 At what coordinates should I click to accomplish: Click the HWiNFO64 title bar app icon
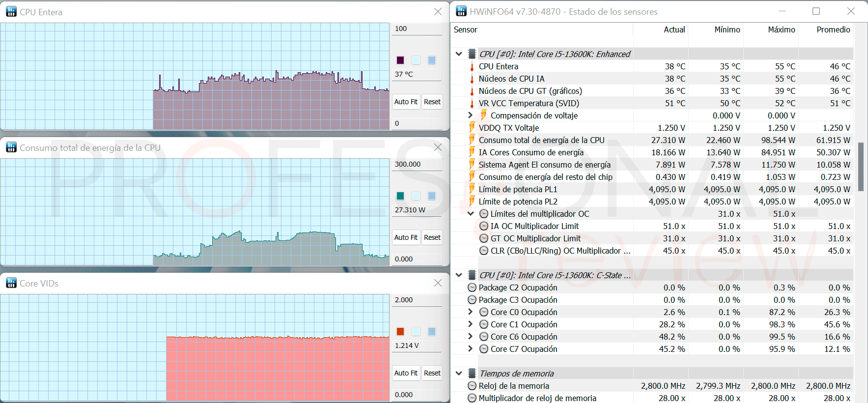click(x=461, y=11)
